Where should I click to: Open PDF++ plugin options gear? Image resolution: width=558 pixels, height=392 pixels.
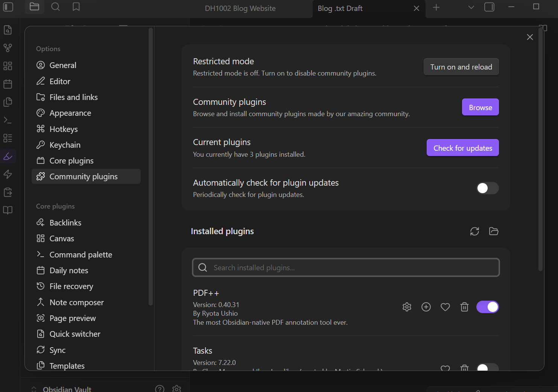(x=407, y=307)
